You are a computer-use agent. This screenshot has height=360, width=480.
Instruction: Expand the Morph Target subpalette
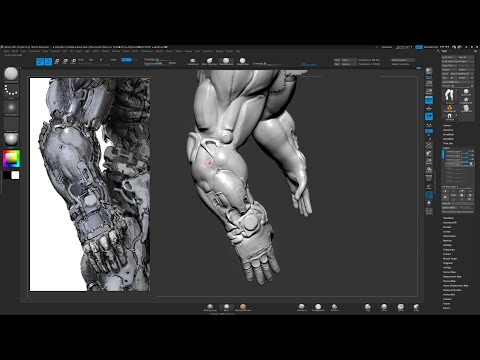[450, 259]
